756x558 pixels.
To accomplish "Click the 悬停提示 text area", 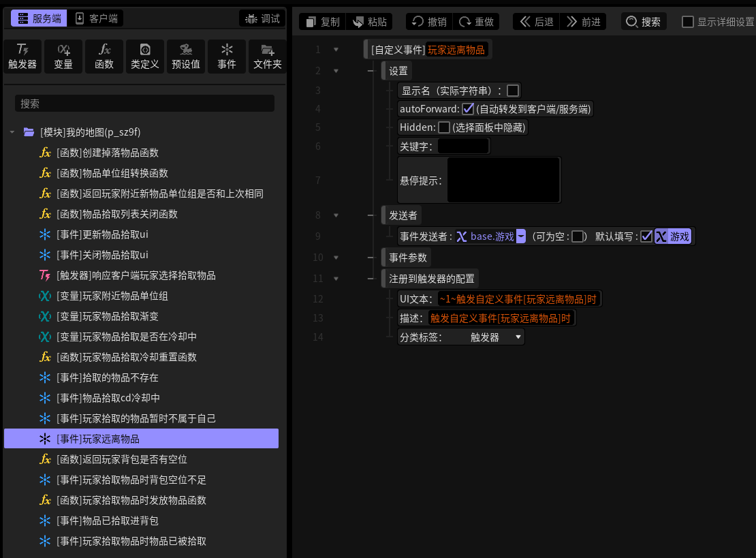I will (503, 180).
